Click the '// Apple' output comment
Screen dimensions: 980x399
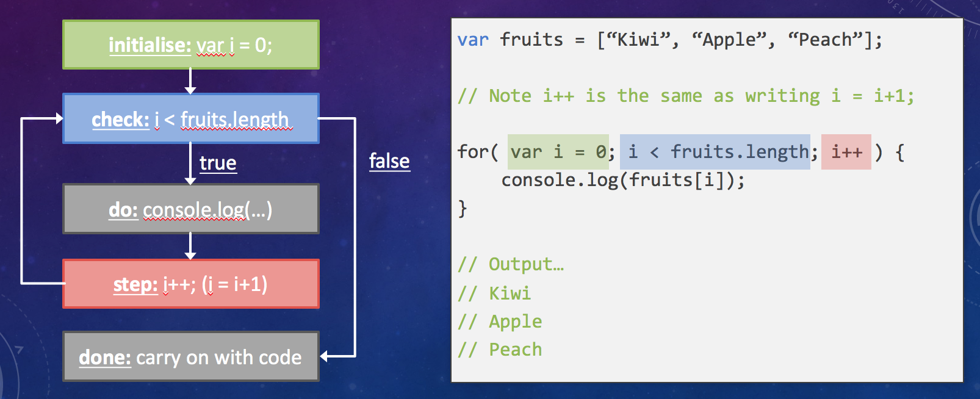click(x=500, y=322)
